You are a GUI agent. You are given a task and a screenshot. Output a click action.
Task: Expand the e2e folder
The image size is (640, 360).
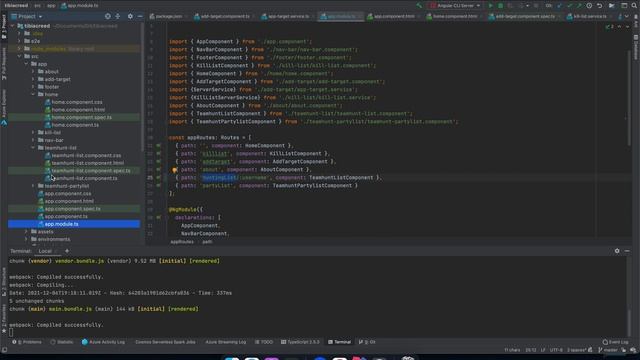pos(19,41)
